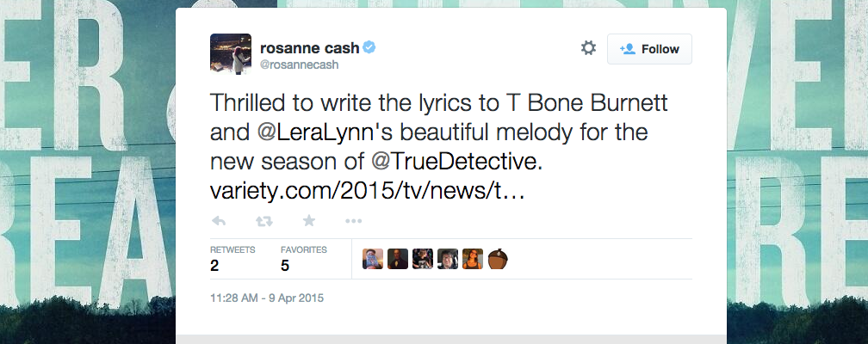Open rosanne cash's profile picture
The image size is (868, 344).
[231, 54]
